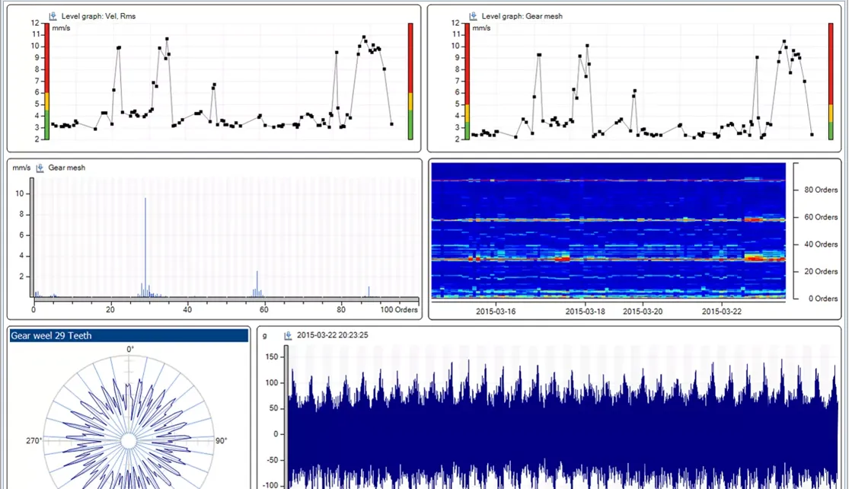Click the 2015-03-18 date on spectrogram axis
The image size is (868, 489).
coord(586,312)
